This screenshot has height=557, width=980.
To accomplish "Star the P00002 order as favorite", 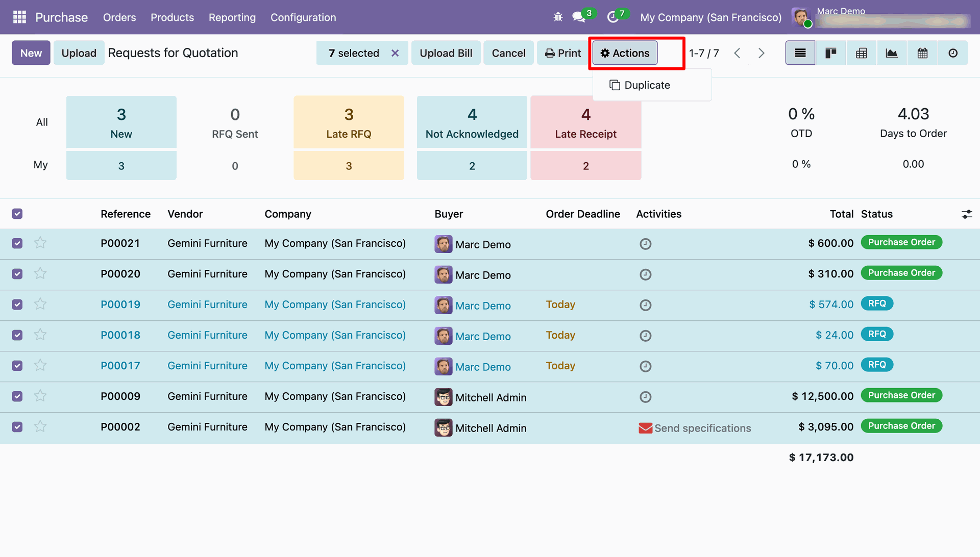I will pyautogui.click(x=40, y=426).
